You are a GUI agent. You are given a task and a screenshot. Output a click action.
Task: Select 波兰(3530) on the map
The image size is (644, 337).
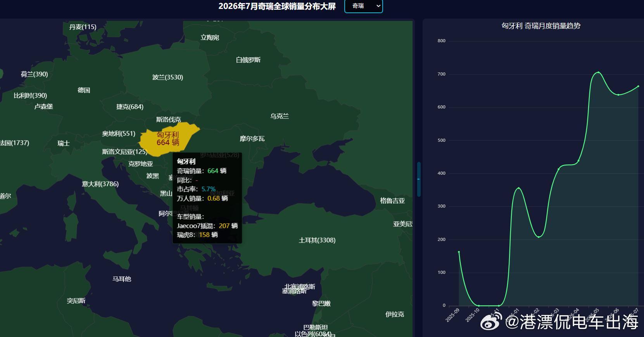tap(167, 77)
